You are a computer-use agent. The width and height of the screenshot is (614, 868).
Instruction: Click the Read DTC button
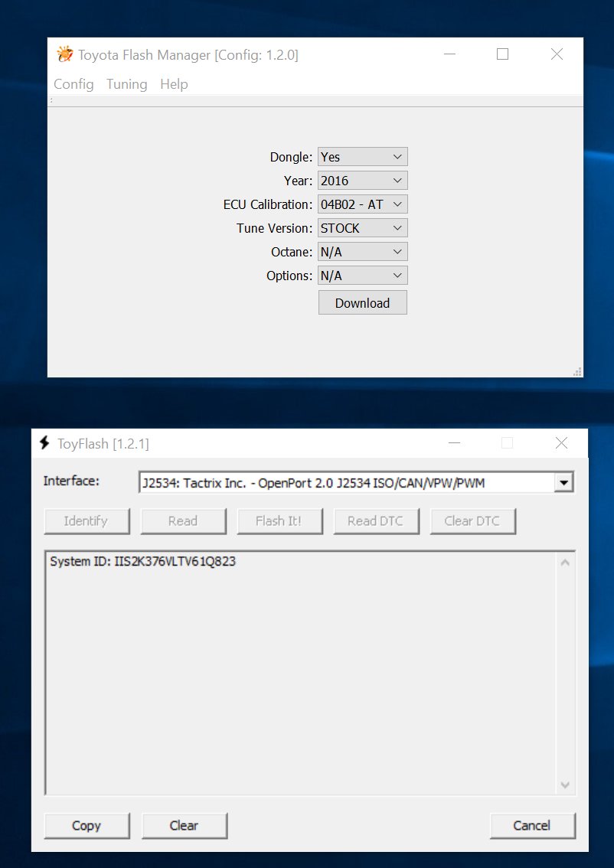376,521
